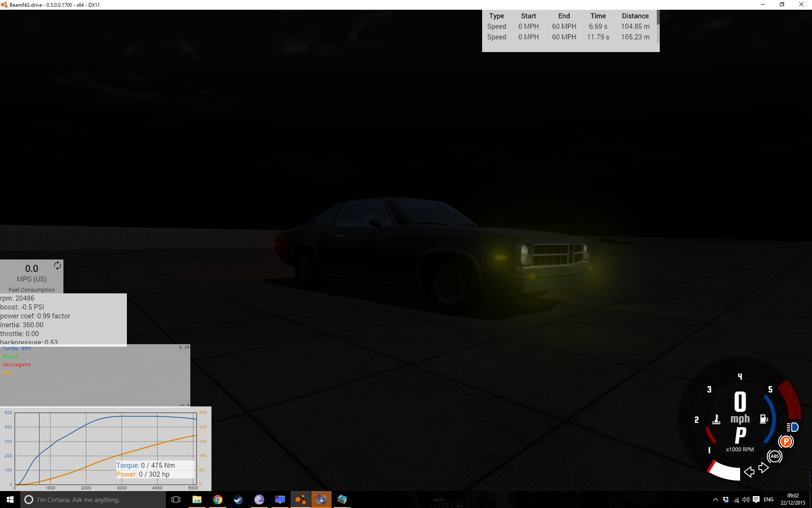
Task: Click the Distance column header
Action: 635,16
